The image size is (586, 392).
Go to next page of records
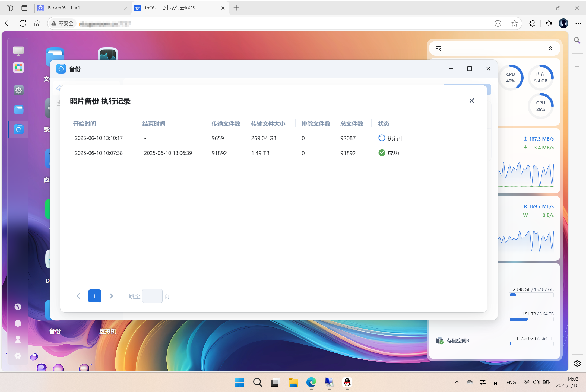(x=111, y=296)
